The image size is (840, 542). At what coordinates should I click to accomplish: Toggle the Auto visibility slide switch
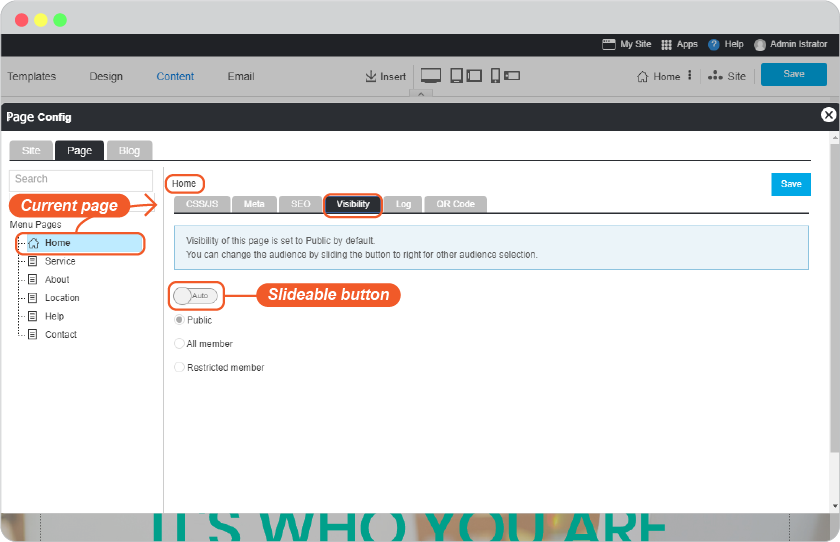[x=195, y=296]
